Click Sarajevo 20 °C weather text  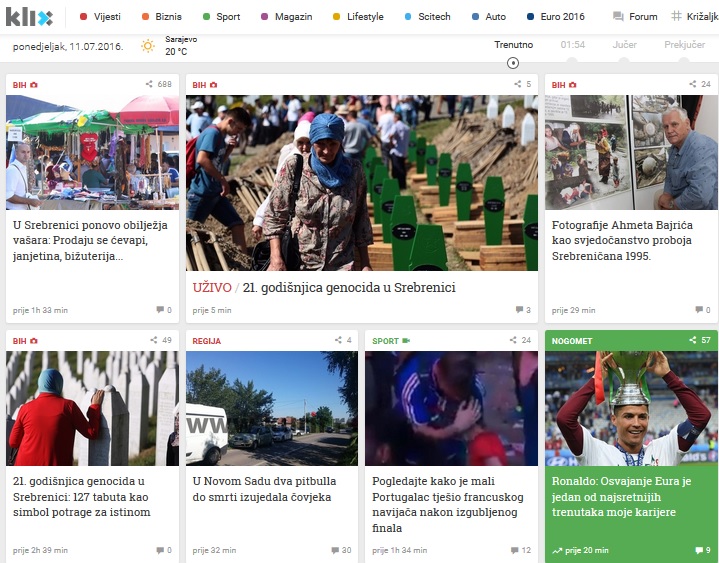coord(181,46)
